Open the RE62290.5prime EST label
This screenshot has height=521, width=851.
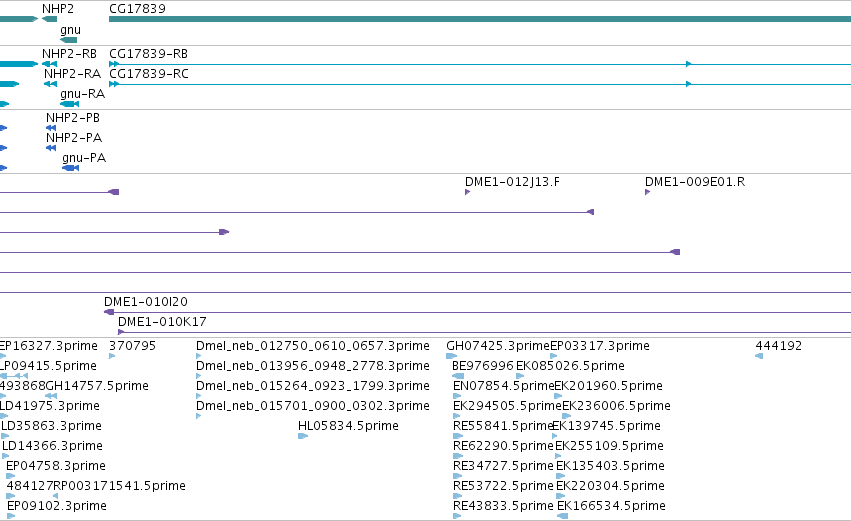503,446
